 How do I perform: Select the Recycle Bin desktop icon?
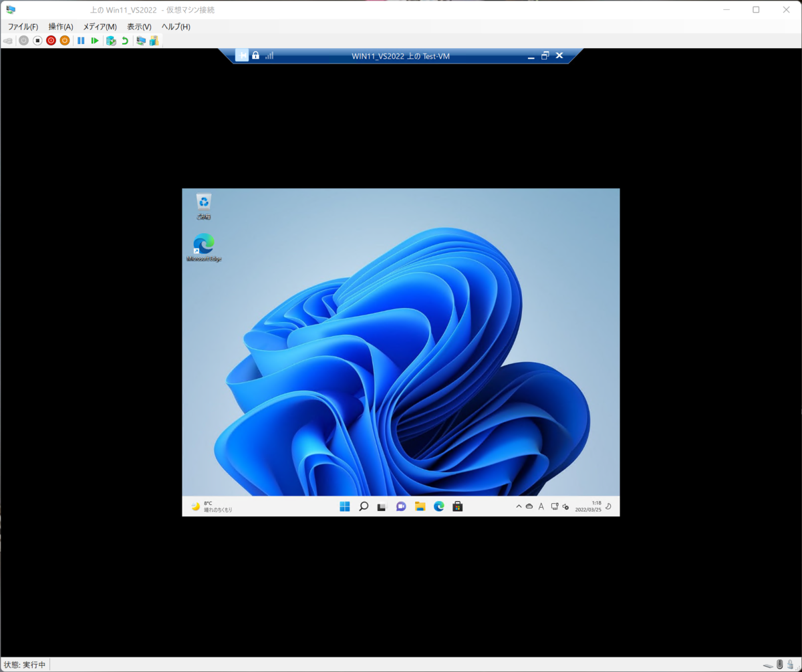point(204,206)
